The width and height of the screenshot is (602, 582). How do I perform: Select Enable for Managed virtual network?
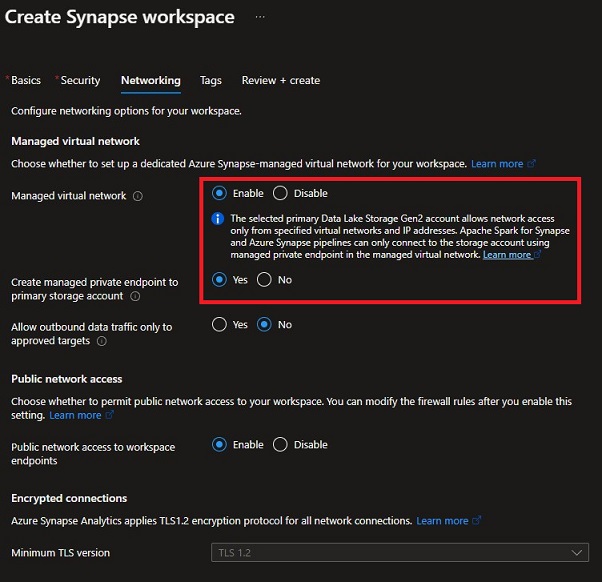220,193
